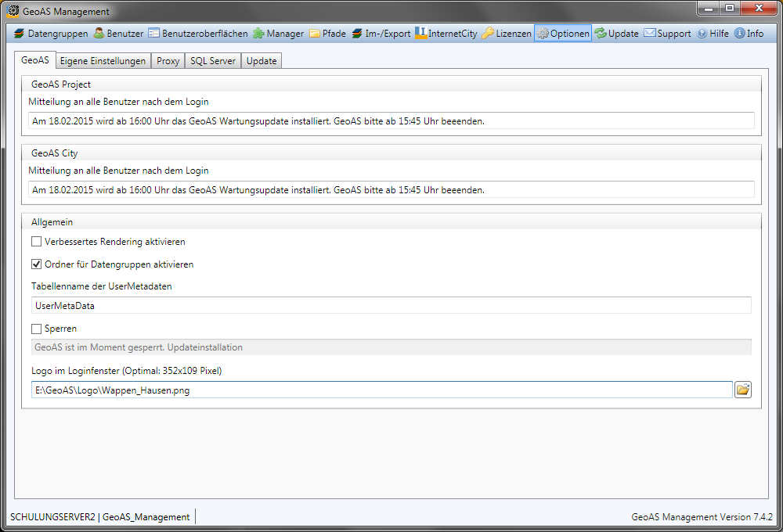Click the Benutzer toolbar label
Viewport: 783px width, 532px height.
tap(124, 34)
